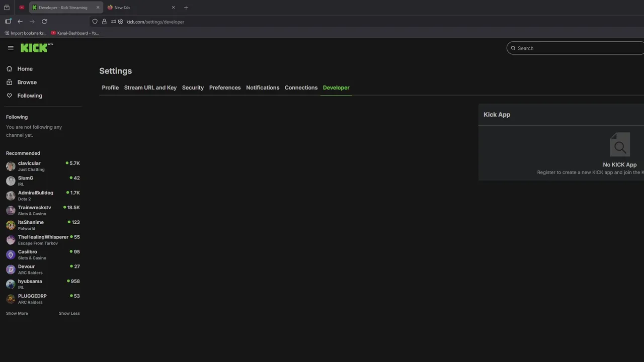
Task: Click the AdmiralBulldog avatar
Action: (11, 196)
